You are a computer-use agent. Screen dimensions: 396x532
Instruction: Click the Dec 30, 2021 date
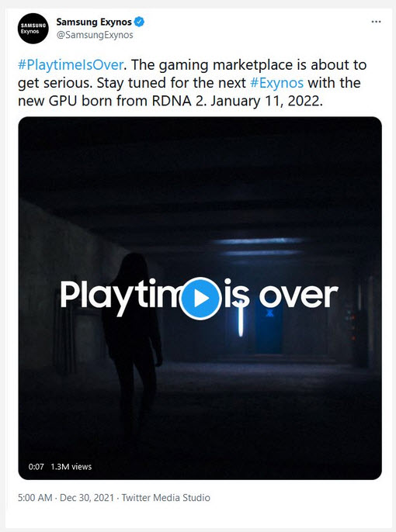[x=87, y=498]
